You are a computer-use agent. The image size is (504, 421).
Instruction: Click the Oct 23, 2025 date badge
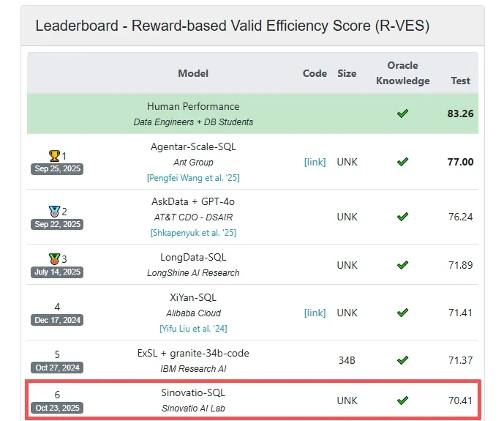click(x=57, y=407)
